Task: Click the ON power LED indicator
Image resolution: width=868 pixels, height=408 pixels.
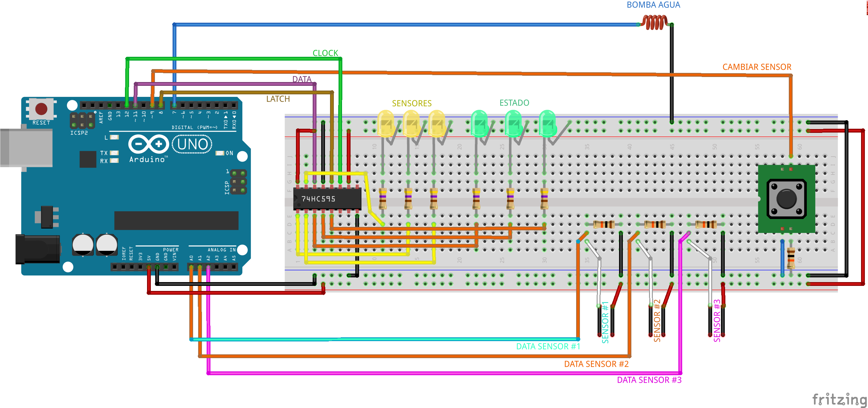Action: [x=220, y=153]
